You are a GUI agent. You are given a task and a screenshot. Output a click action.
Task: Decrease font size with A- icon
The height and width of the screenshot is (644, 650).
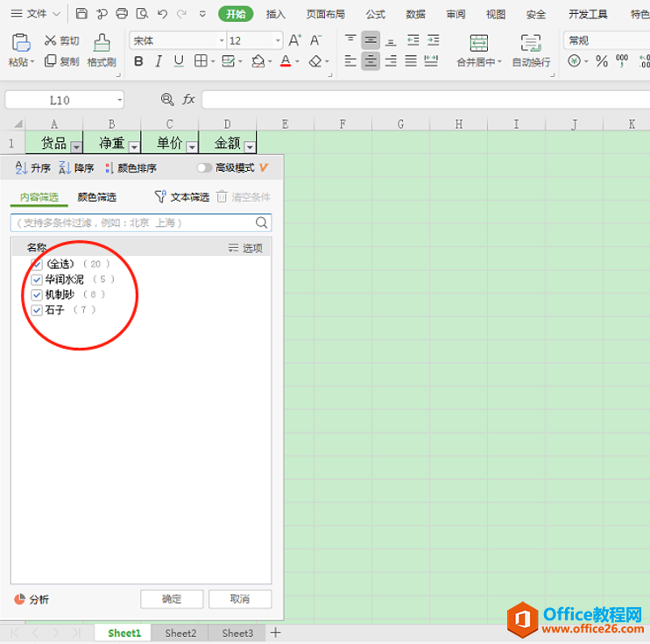pyautogui.click(x=315, y=40)
